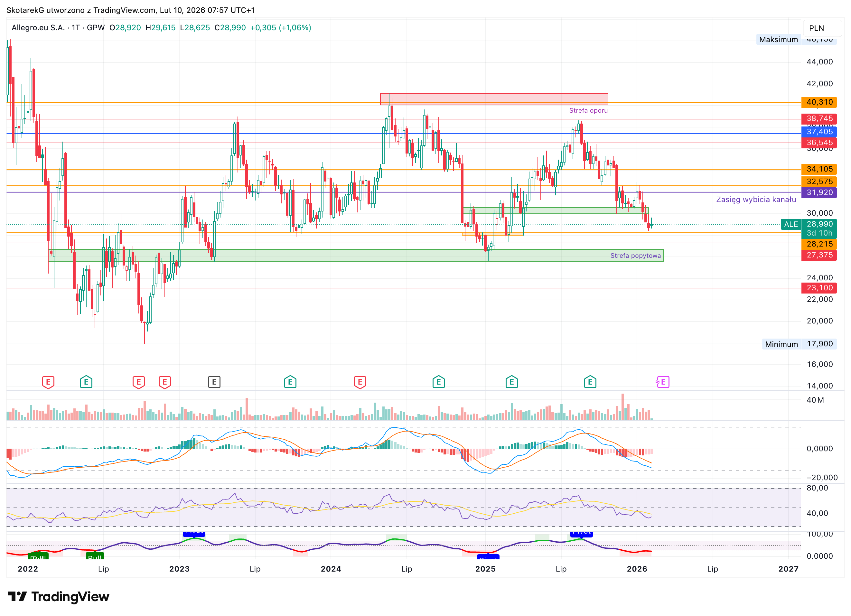Image resolution: width=851 pixels, height=616 pixels.
Task: Click the 27,375 red price label
Action: pyautogui.click(x=819, y=255)
